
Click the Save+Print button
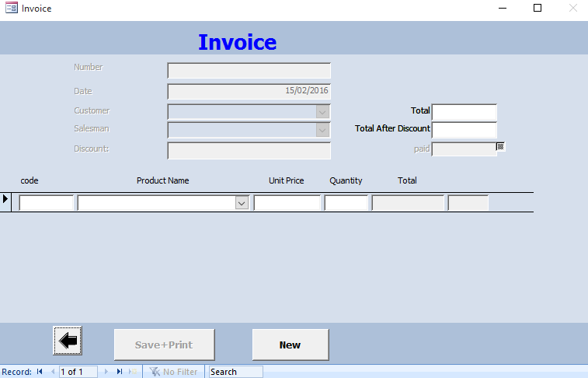coord(164,345)
